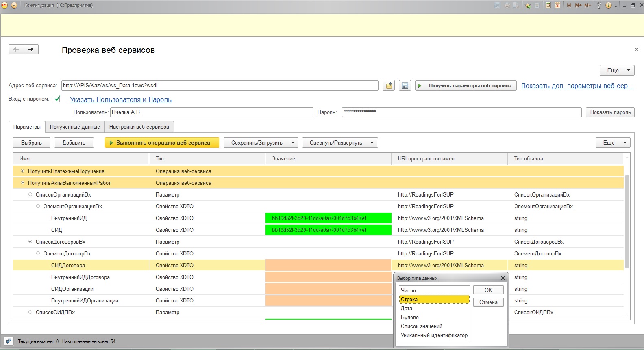This screenshot has height=350, width=644.
Task: Choose Число in the type selection list
Action: tap(434, 290)
